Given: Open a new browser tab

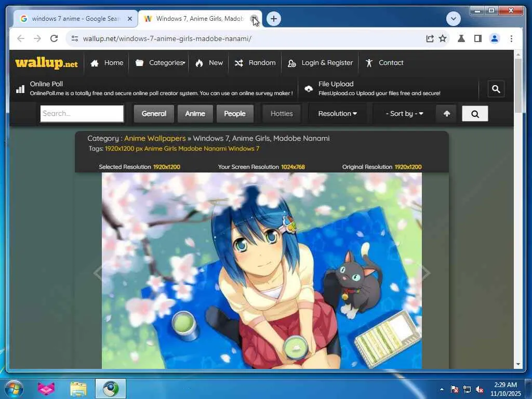Looking at the screenshot, I should pos(274,19).
